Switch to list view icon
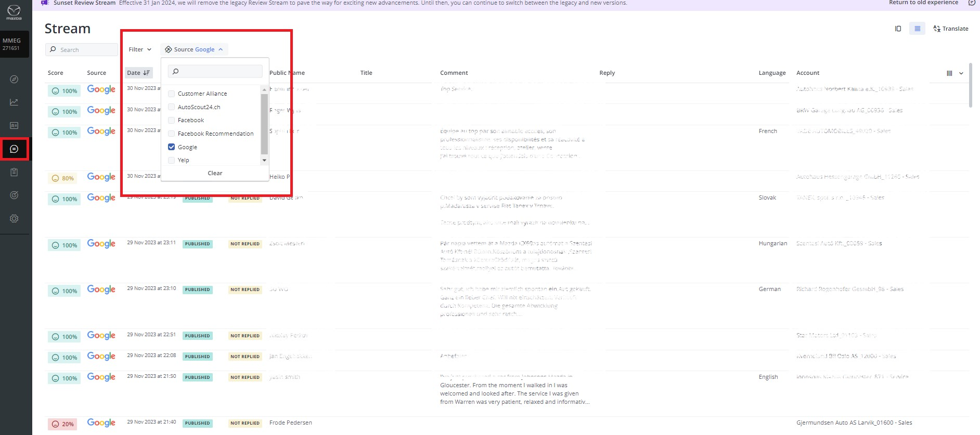 tap(917, 29)
